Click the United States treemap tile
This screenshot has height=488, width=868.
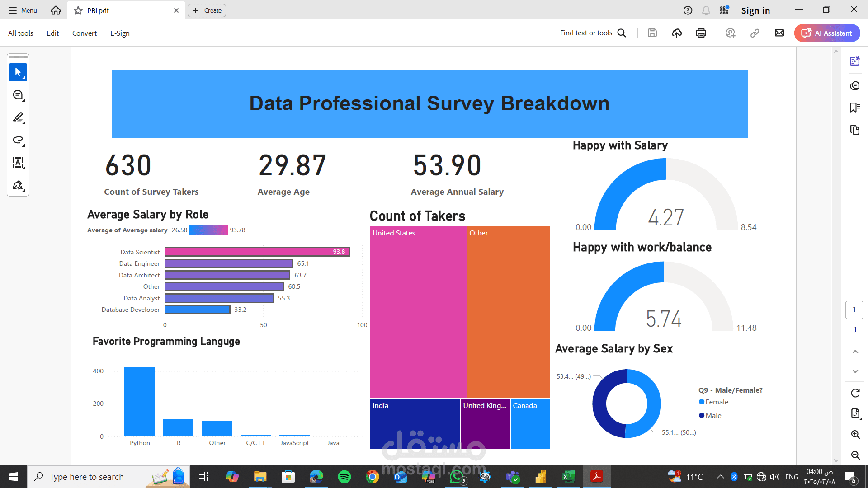click(x=418, y=312)
